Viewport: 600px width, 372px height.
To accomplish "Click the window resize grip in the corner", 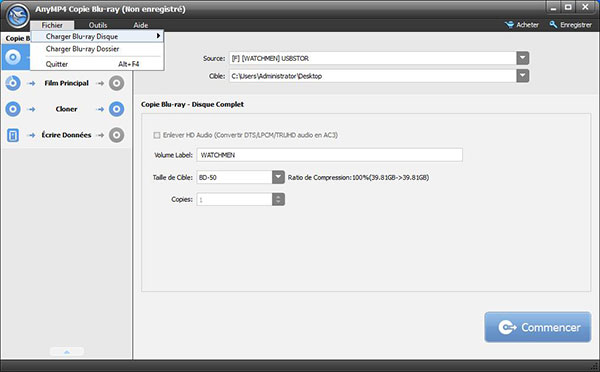I will coord(594,367).
